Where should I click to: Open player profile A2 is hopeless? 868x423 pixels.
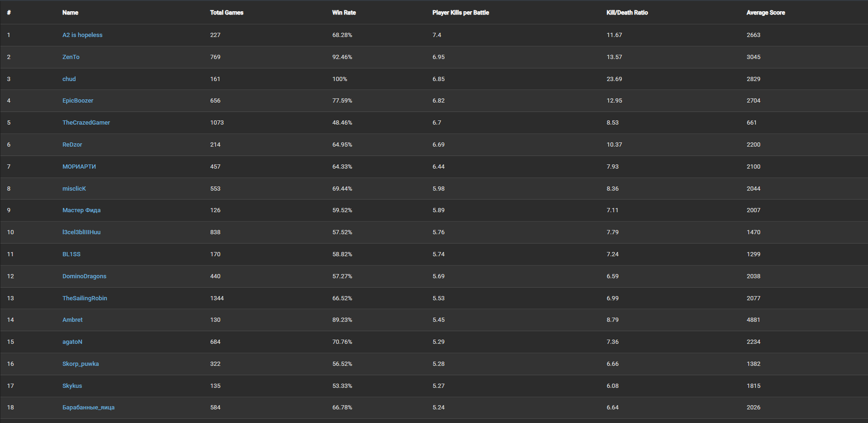tap(82, 35)
